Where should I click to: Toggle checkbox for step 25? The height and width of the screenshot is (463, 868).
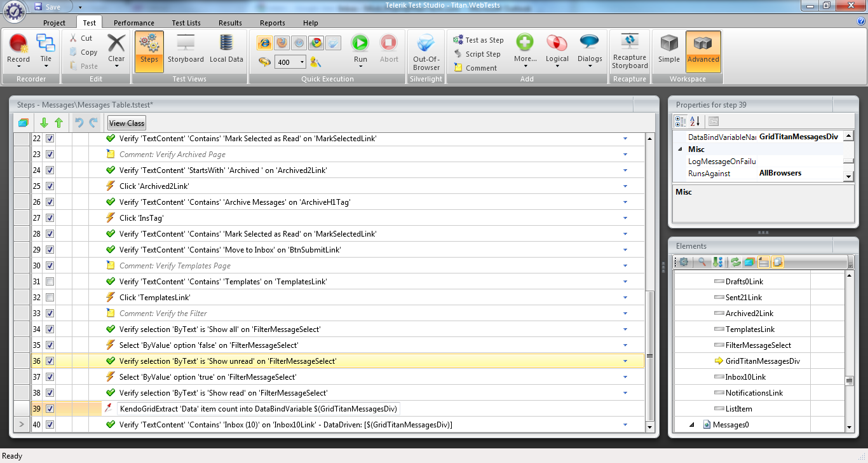[x=50, y=186]
